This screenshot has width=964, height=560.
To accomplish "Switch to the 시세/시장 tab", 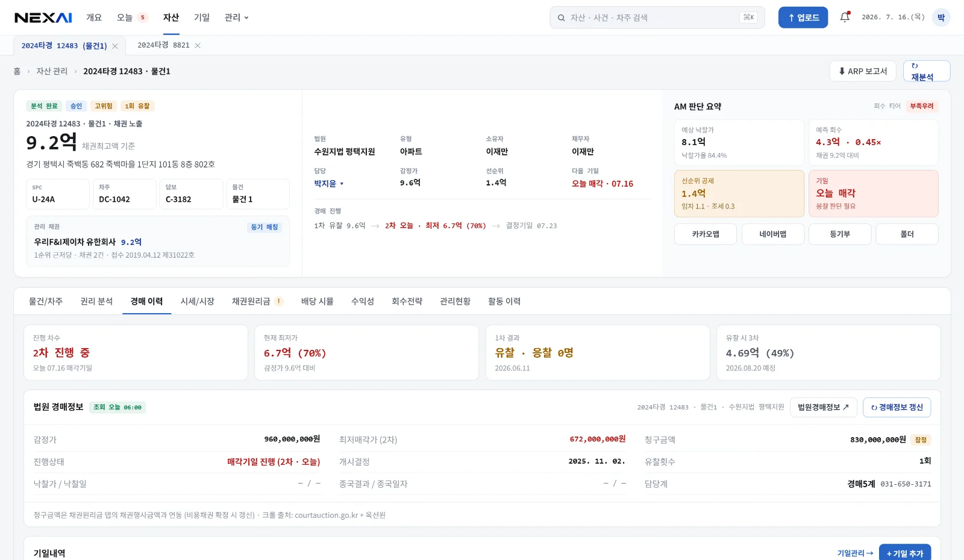I will tap(198, 301).
